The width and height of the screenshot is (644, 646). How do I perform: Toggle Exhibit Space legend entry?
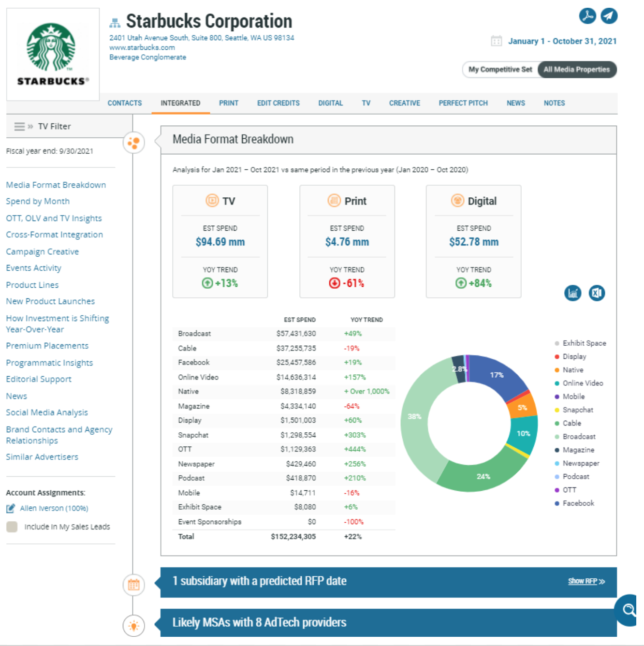[x=580, y=343]
